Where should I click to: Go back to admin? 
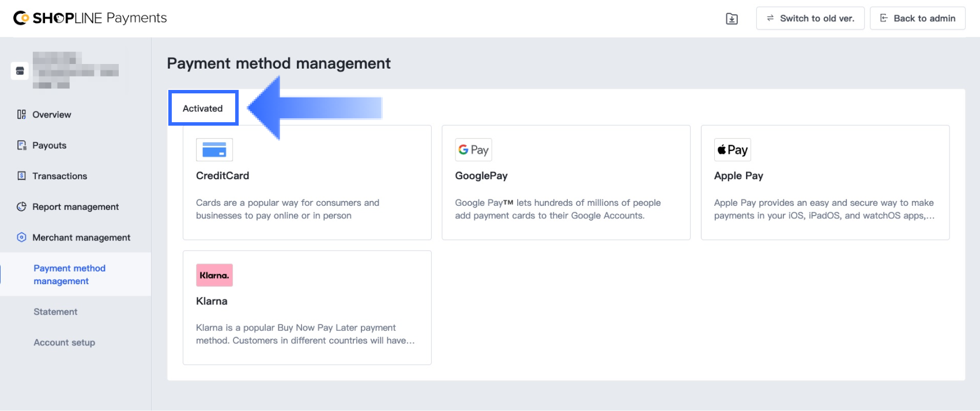click(x=917, y=18)
